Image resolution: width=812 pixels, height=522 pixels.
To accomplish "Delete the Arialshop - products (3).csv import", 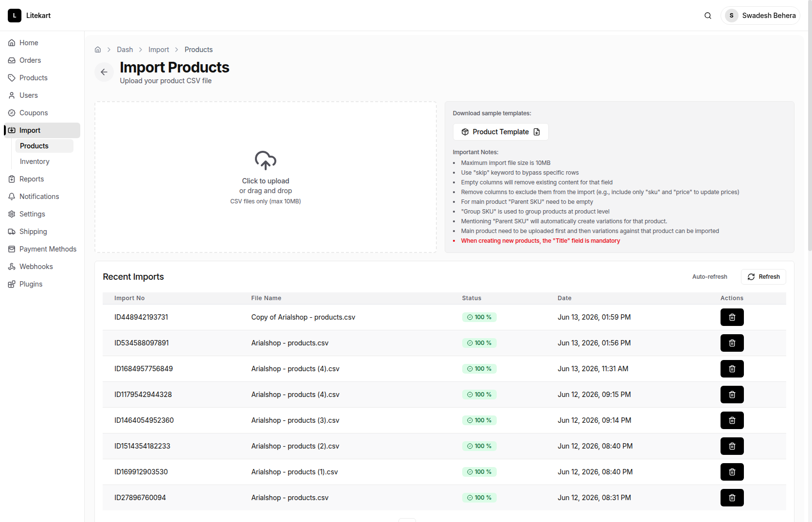I will coord(732,420).
